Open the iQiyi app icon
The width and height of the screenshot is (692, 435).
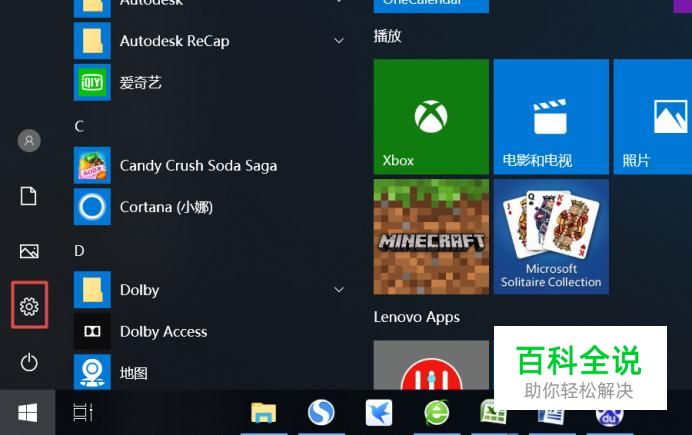click(x=92, y=82)
